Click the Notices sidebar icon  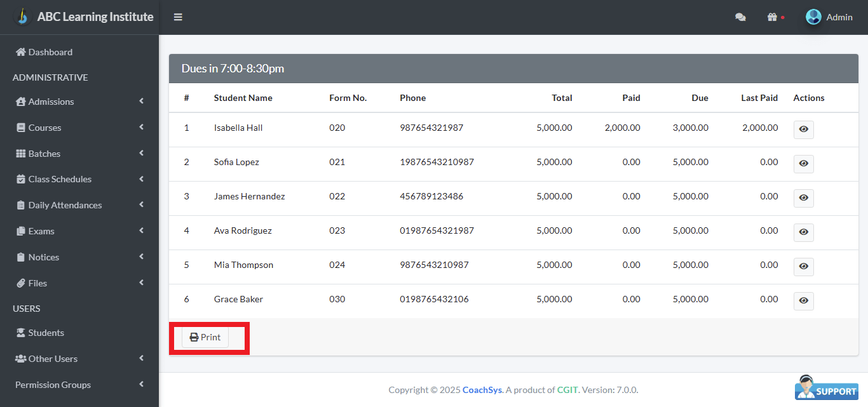[x=21, y=257]
